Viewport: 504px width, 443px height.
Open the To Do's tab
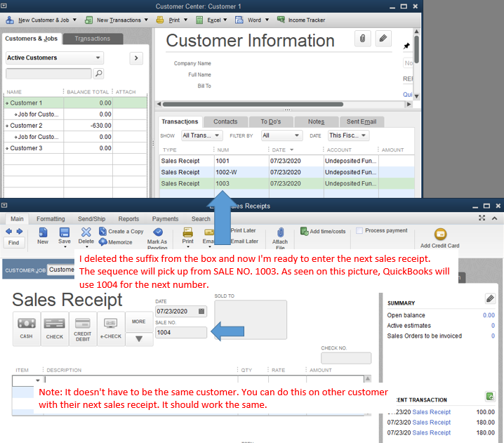[x=271, y=121]
